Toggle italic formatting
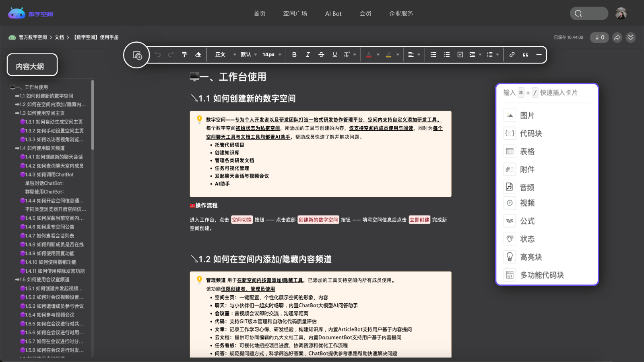The height and width of the screenshot is (362, 644). coord(308,54)
